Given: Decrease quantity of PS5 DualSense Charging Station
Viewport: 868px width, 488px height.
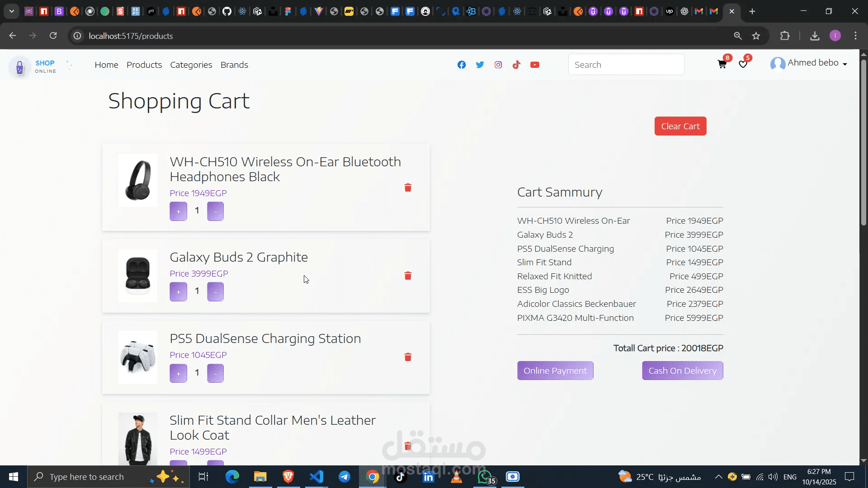Looking at the screenshot, I should point(215,374).
